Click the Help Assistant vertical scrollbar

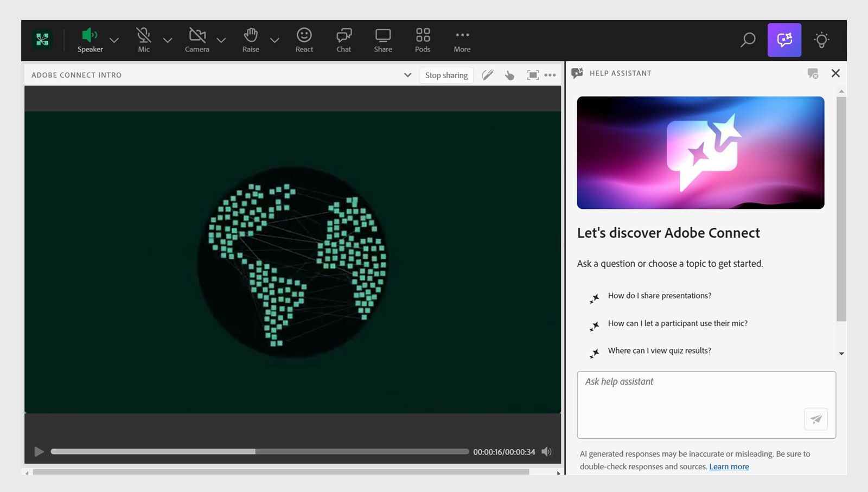(841, 209)
